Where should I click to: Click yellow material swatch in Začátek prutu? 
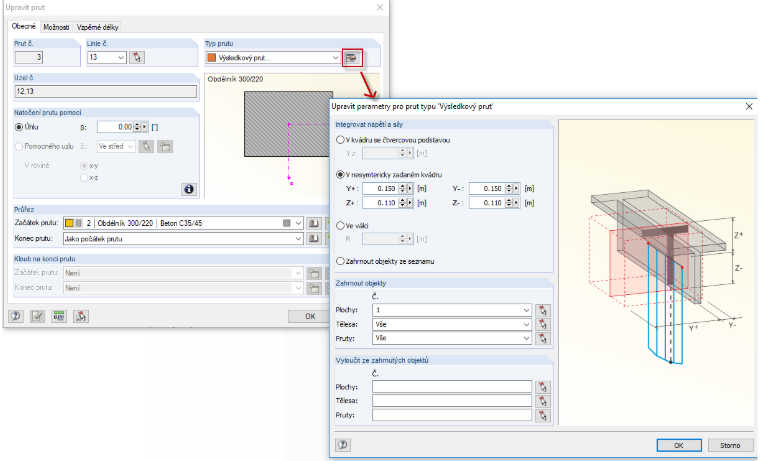(69, 223)
